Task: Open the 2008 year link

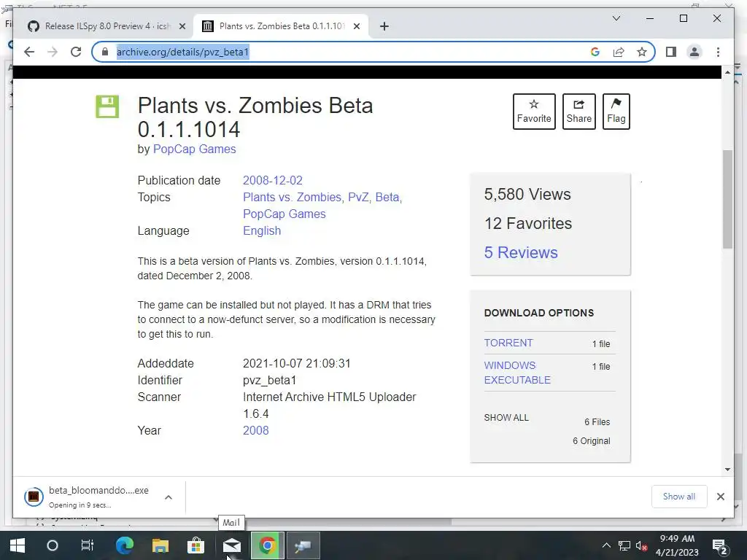Action: 256,430
